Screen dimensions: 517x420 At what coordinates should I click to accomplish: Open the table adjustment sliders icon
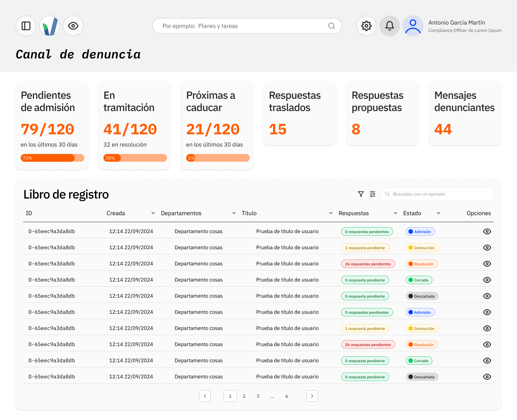pyautogui.click(x=373, y=194)
